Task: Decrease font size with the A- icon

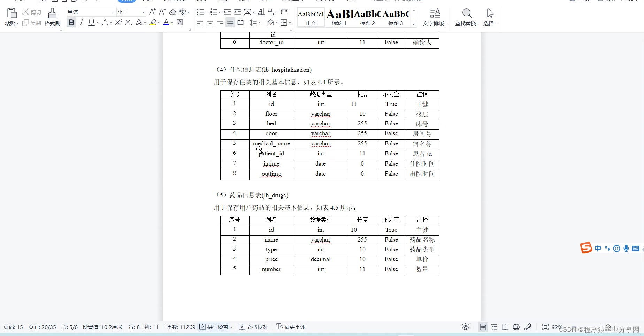Action: [x=162, y=12]
